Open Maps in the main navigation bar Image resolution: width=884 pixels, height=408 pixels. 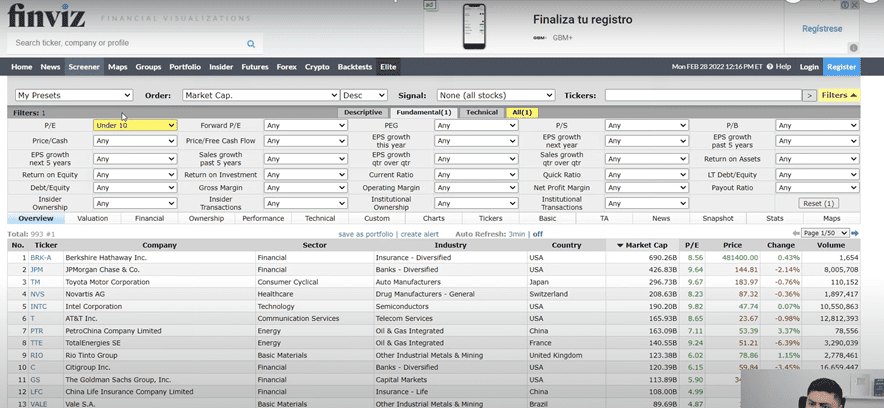coord(117,67)
